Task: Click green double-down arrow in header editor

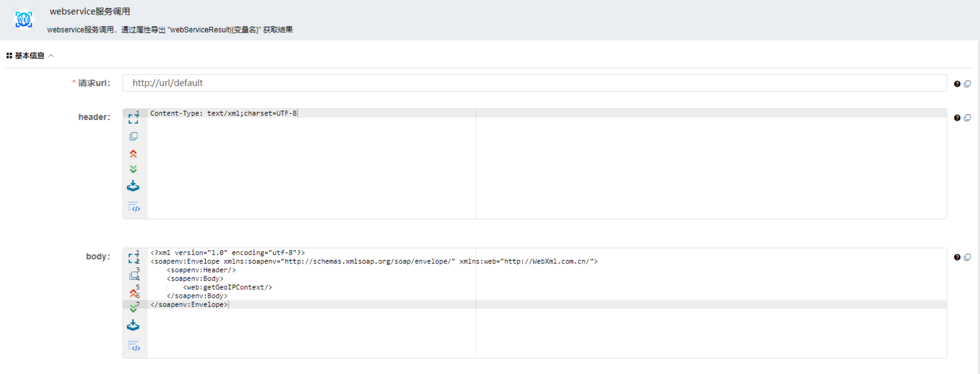Action: point(133,169)
